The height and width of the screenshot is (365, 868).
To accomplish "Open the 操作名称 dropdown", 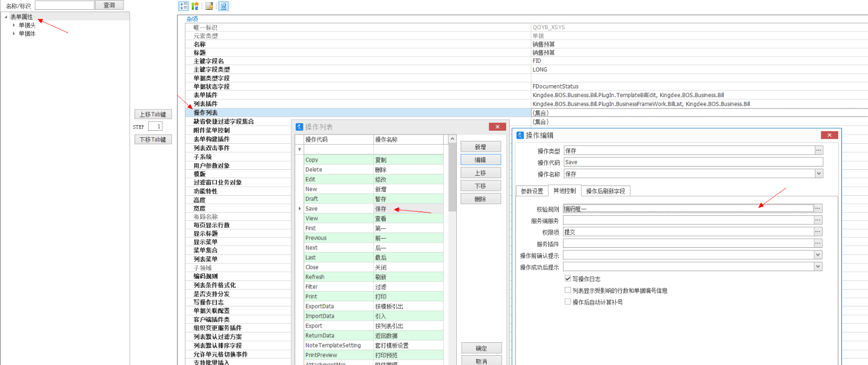I will coord(819,174).
